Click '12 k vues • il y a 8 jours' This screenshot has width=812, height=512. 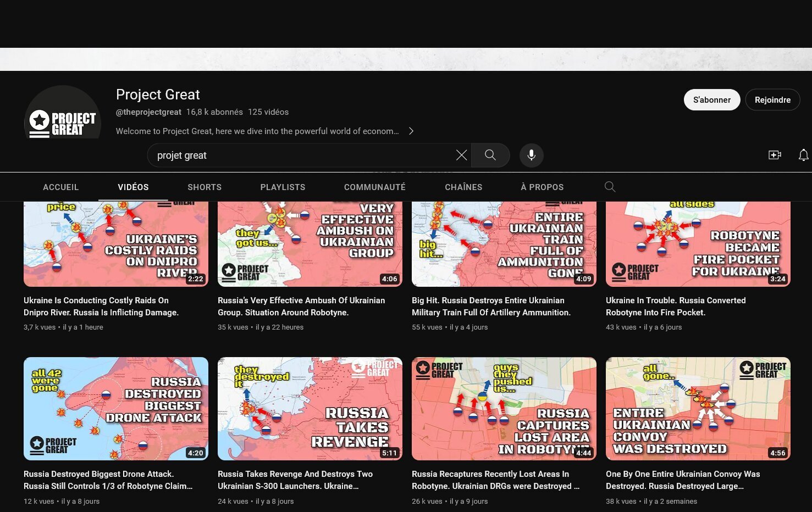click(x=62, y=502)
